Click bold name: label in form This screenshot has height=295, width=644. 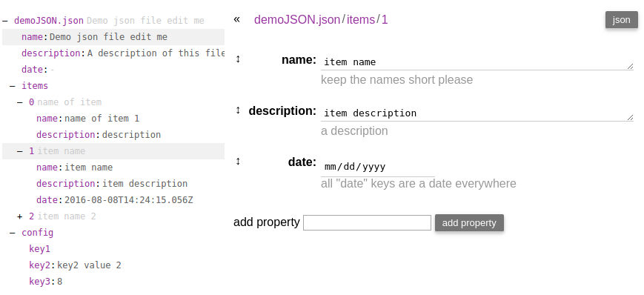coord(299,60)
